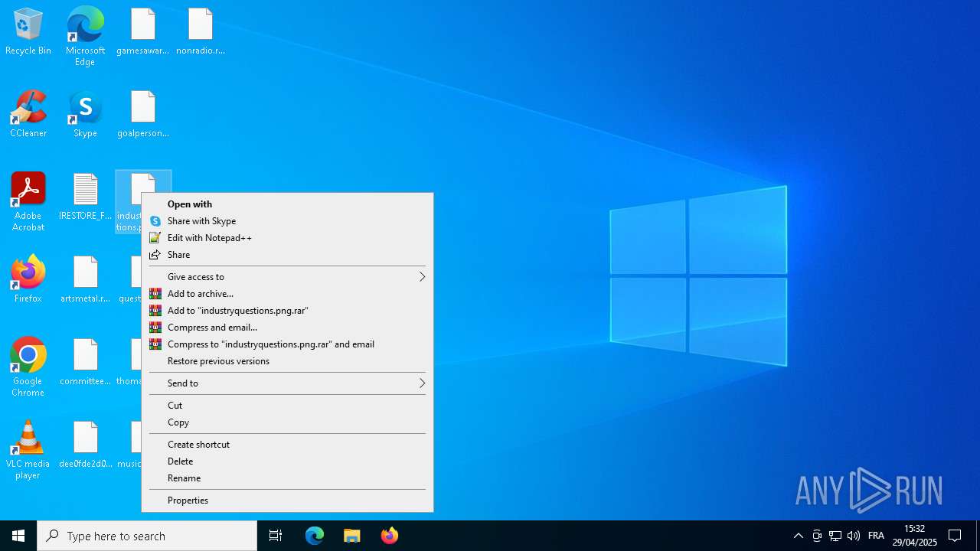The image size is (980, 551).
Task: Open Properties from context menu
Action: [287, 500]
